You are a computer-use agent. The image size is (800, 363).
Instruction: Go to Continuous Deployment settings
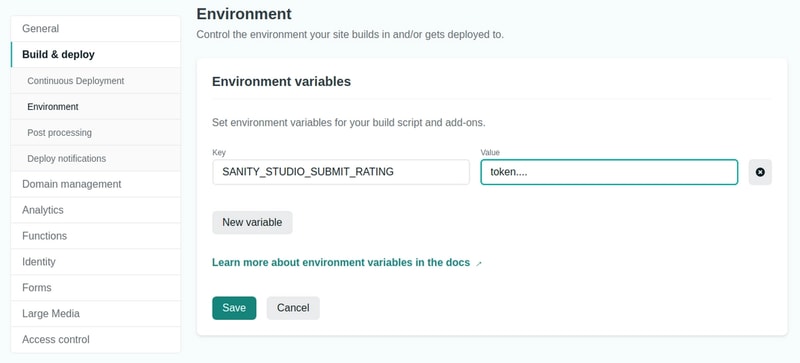[95, 81]
